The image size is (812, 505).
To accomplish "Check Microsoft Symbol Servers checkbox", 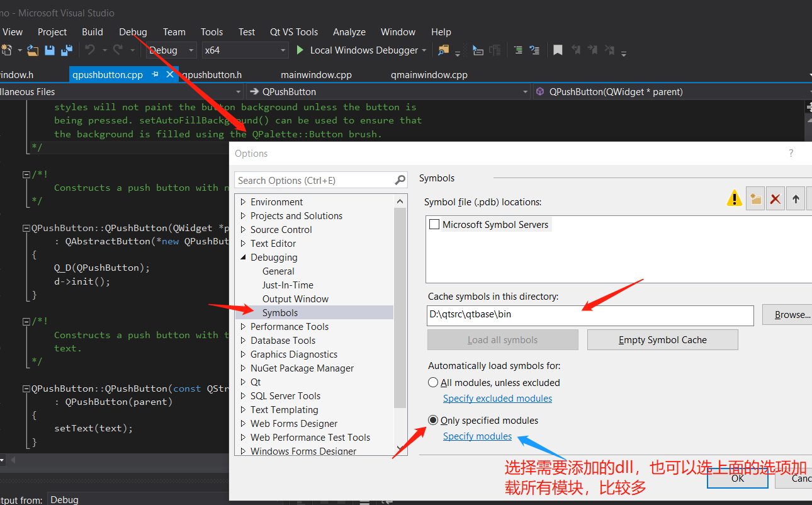I will point(434,224).
